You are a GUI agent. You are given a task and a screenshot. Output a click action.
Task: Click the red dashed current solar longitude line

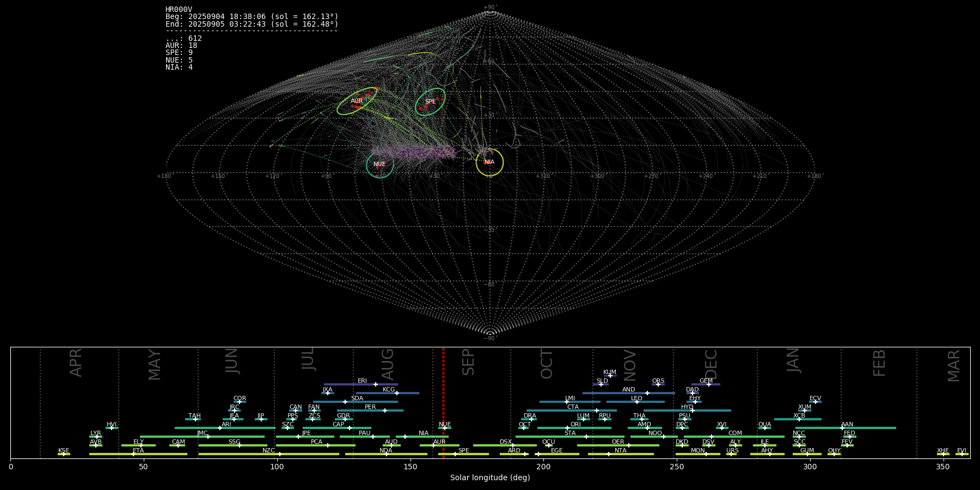[x=443, y=403]
